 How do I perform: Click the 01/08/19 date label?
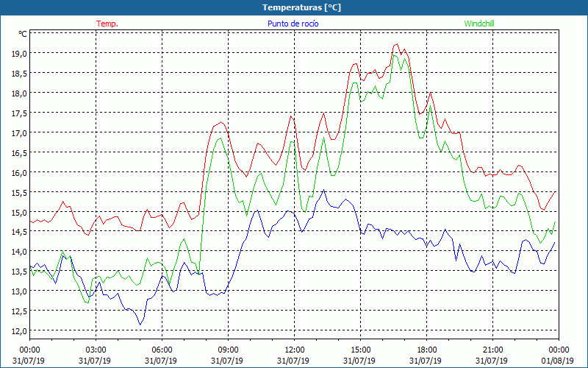558,361
